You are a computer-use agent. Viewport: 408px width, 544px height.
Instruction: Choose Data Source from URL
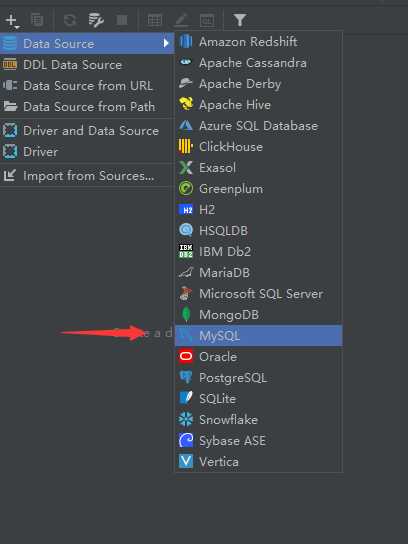click(x=87, y=85)
